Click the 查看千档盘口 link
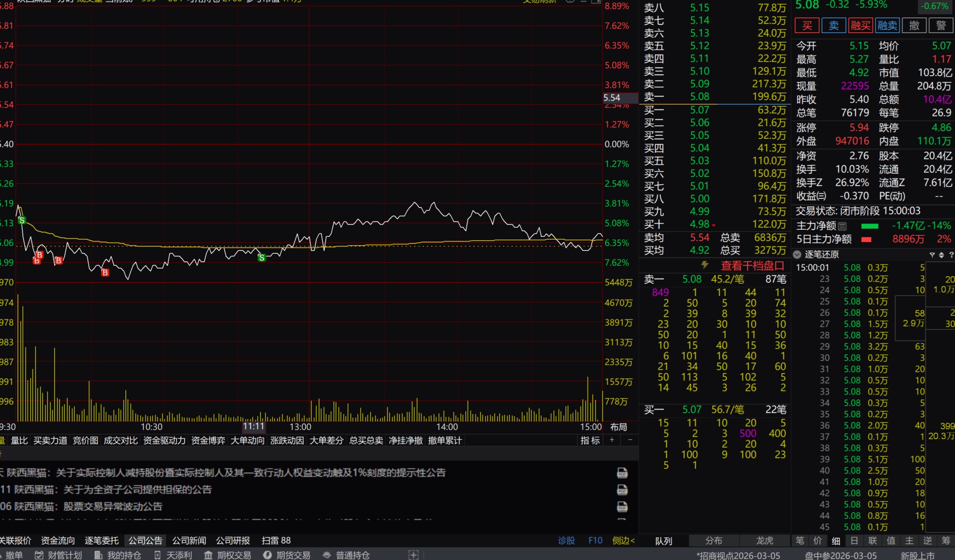Viewport: 955px width, 560px height. tap(752, 265)
